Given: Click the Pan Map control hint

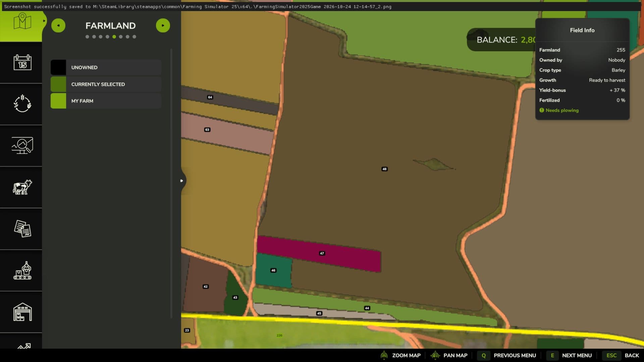Looking at the screenshot, I should 449,355.
